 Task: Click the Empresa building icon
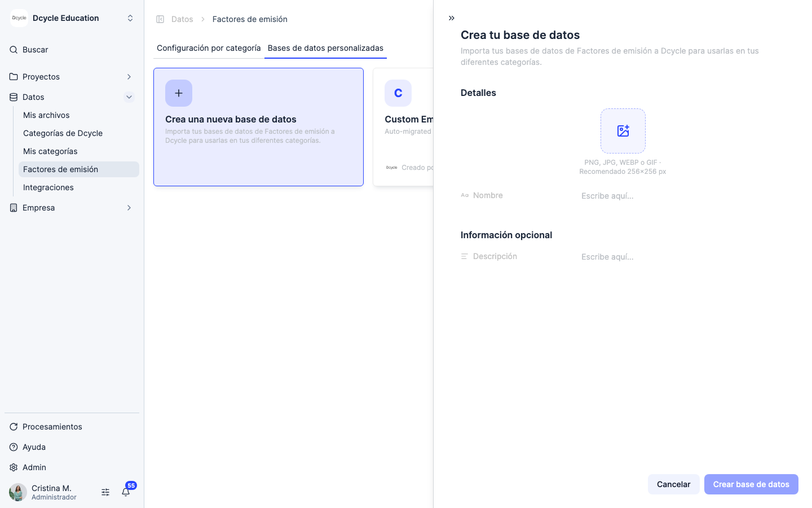point(14,208)
